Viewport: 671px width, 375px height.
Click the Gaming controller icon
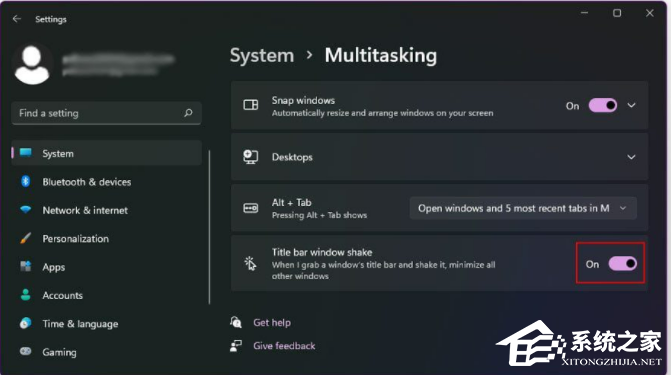pos(26,351)
